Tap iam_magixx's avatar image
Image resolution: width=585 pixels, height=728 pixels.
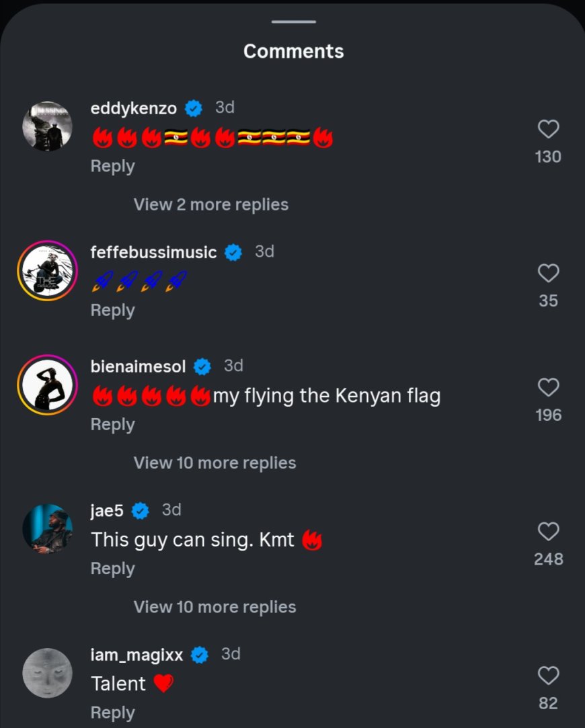point(47,673)
